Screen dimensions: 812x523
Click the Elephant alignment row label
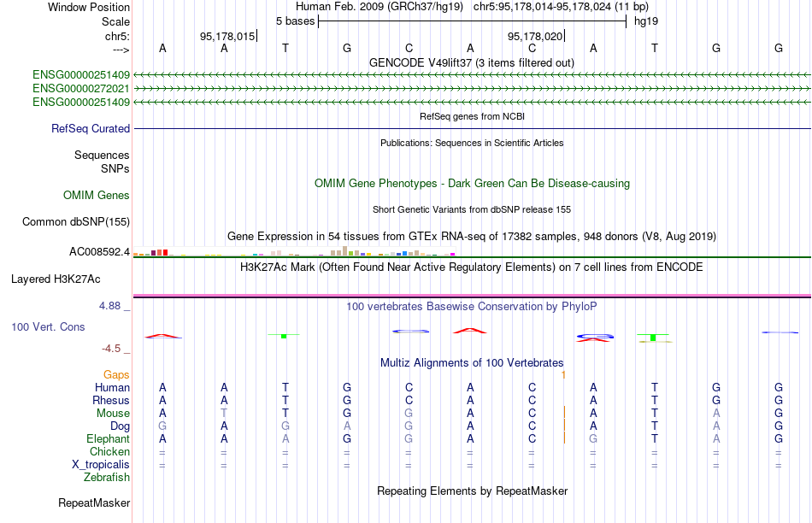coord(109,438)
